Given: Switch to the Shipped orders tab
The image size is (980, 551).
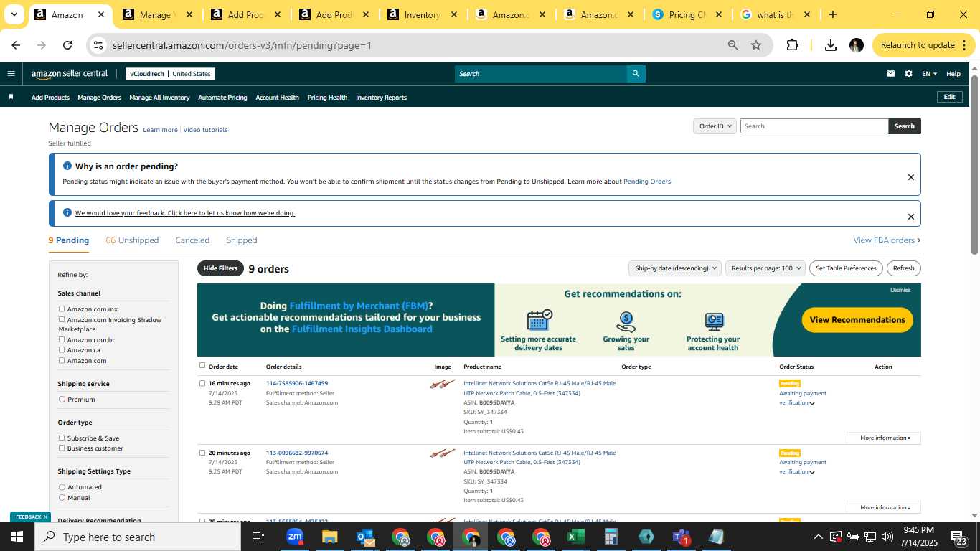Looking at the screenshot, I should pyautogui.click(x=241, y=240).
